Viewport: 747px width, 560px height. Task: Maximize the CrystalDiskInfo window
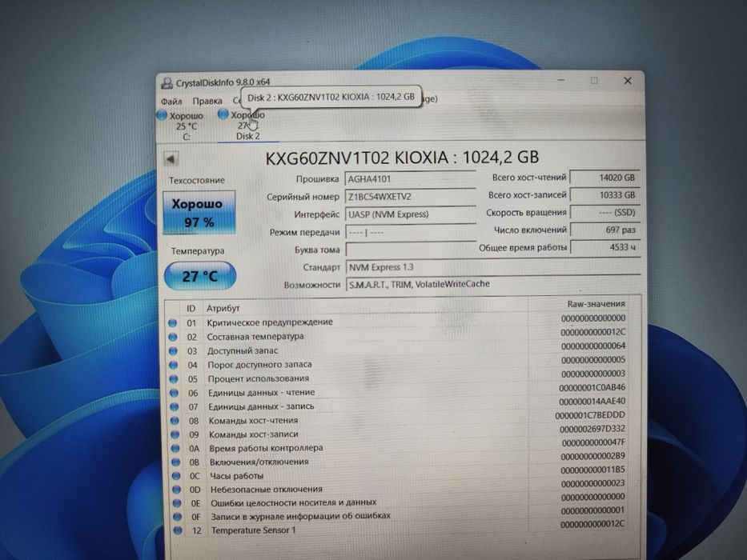pyautogui.click(x=594, y=81)
